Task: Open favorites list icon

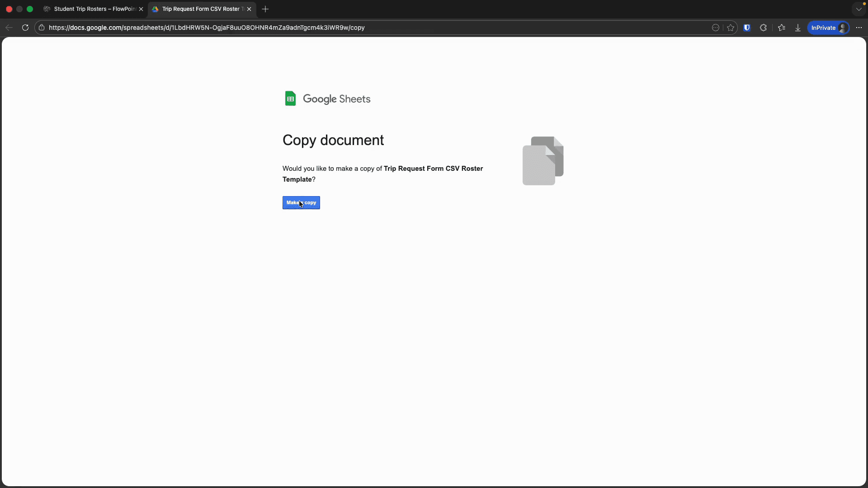Action: [x=782, y=28]
